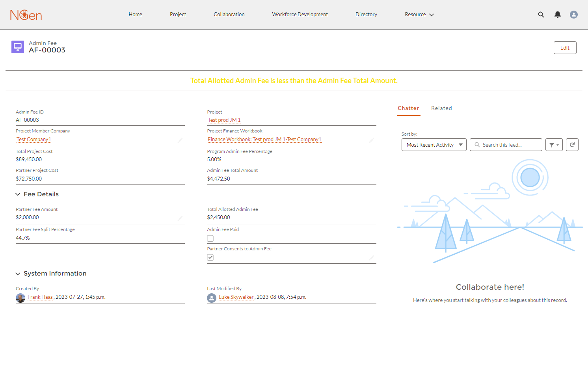Edit Partner Fee Amount pencil icon
Screen dimensions: 588x369
(x=180, y=218)
